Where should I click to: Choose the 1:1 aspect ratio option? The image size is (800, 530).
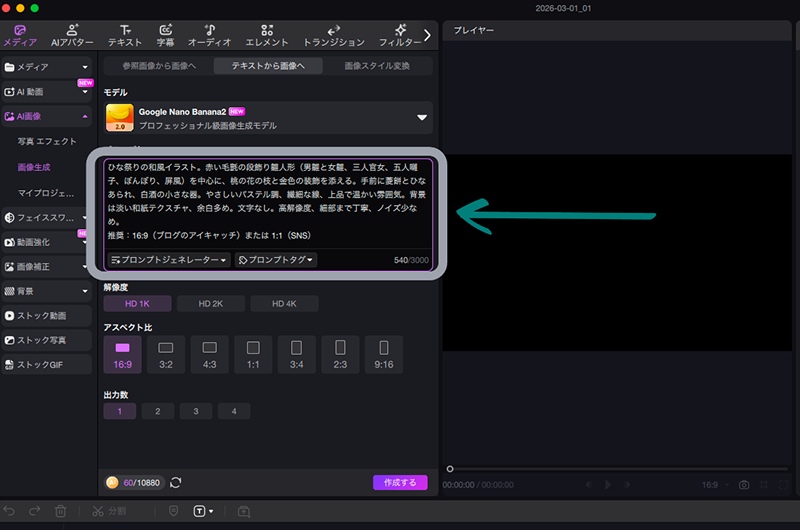coord(253,354)
